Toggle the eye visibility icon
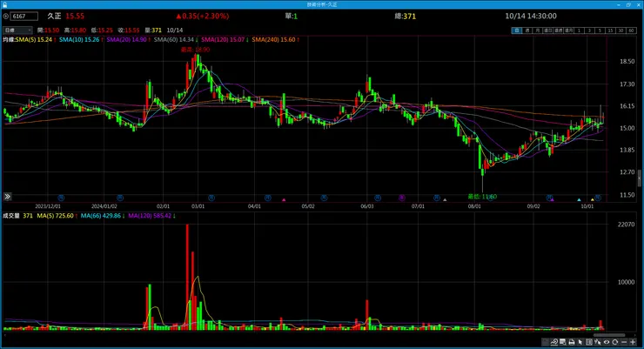 (607, 342)
